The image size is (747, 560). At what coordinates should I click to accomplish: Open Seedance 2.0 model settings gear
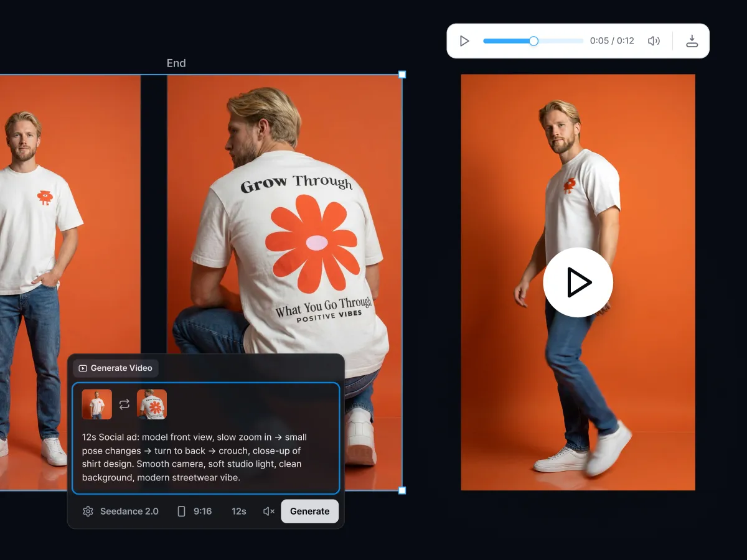click(x=88, y=511)
